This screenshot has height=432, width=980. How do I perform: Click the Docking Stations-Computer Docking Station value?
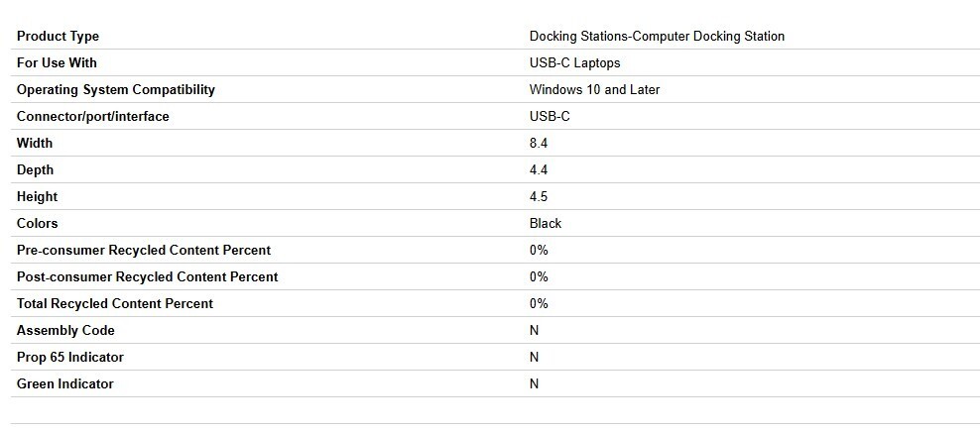tap(657, 37)
